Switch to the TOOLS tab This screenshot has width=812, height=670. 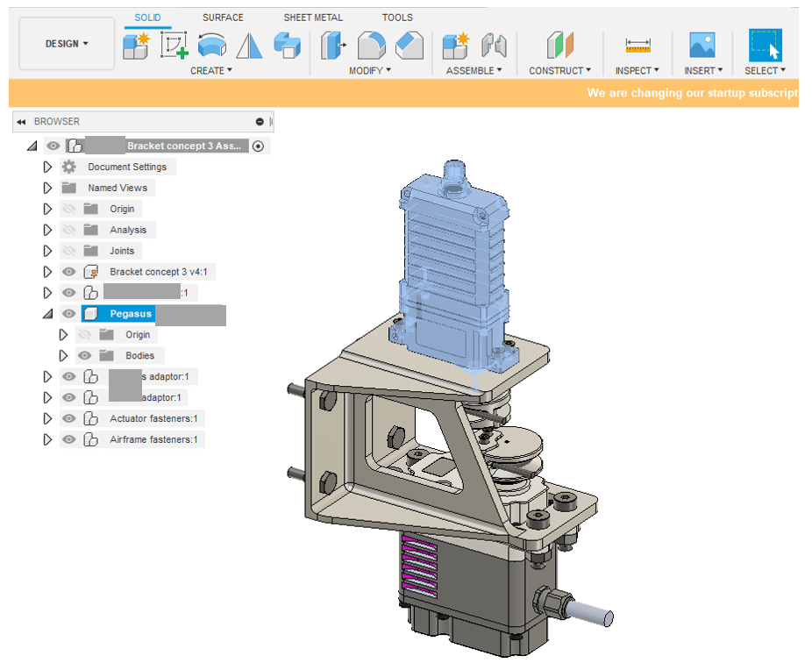click(x=397, y=18)
